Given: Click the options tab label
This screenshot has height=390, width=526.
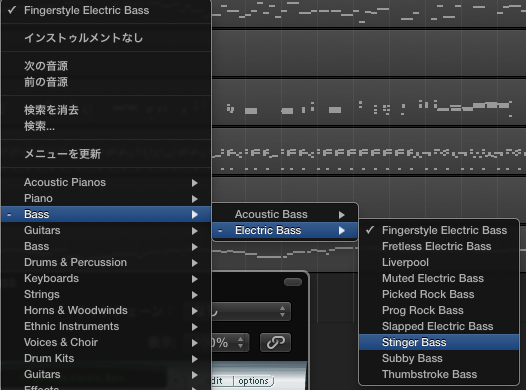Looking at the screenshot, I should click(x=254, y=381).
